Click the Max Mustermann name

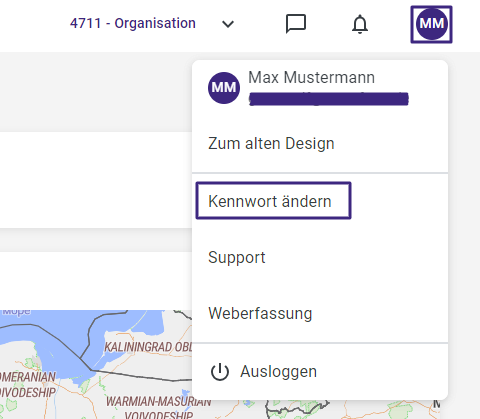coord(311,77)
